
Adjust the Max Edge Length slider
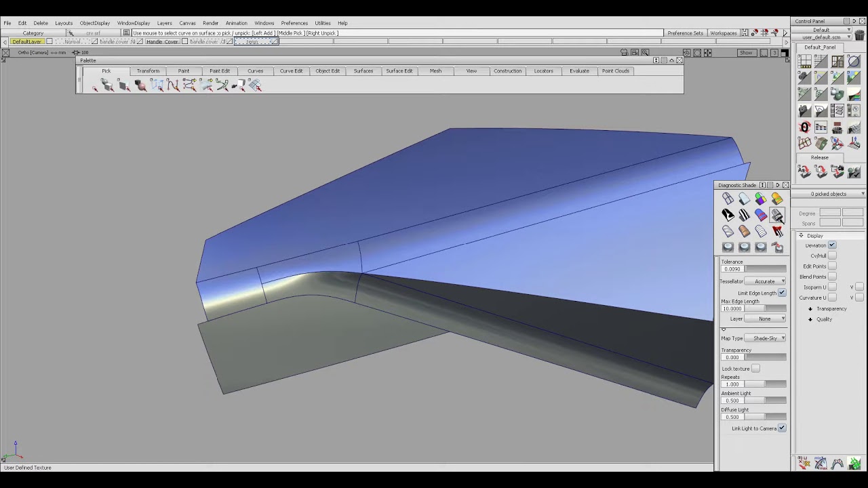point(766,309)
